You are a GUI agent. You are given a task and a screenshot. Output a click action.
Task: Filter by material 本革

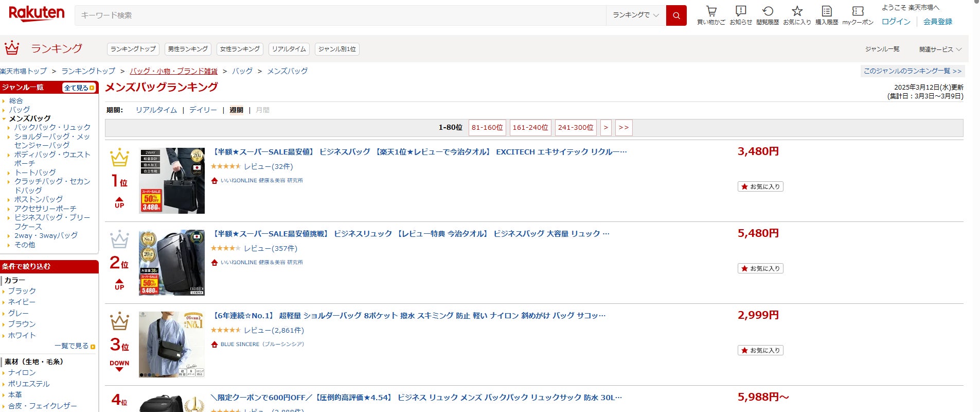pyautogui.click(x=15, y=395)
